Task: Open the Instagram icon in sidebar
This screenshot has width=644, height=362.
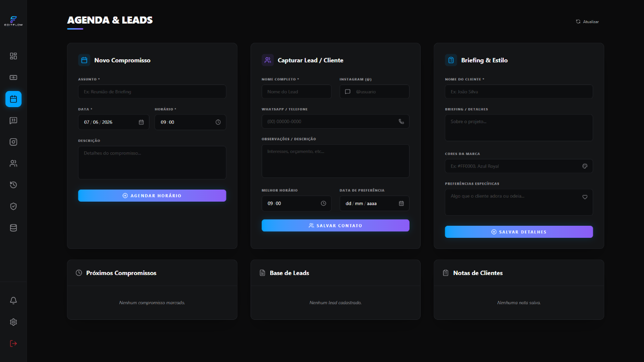Action: pyautogui.click(x=14, y=142)
